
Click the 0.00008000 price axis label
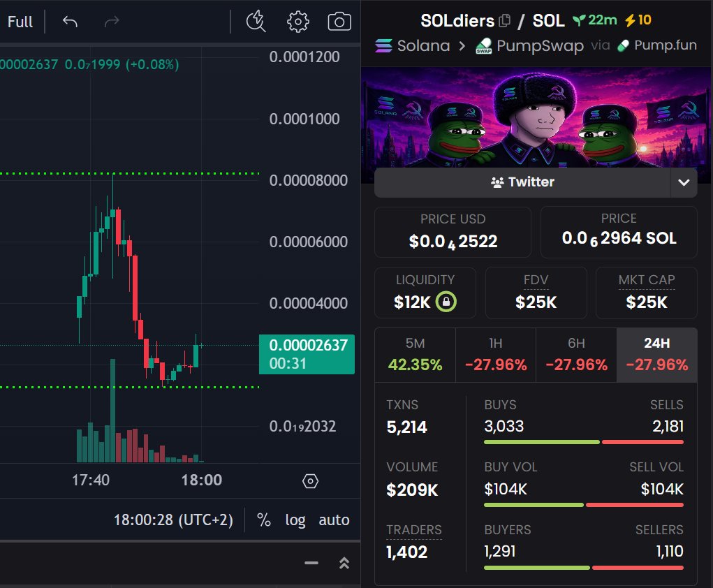[x=308, y=180]
